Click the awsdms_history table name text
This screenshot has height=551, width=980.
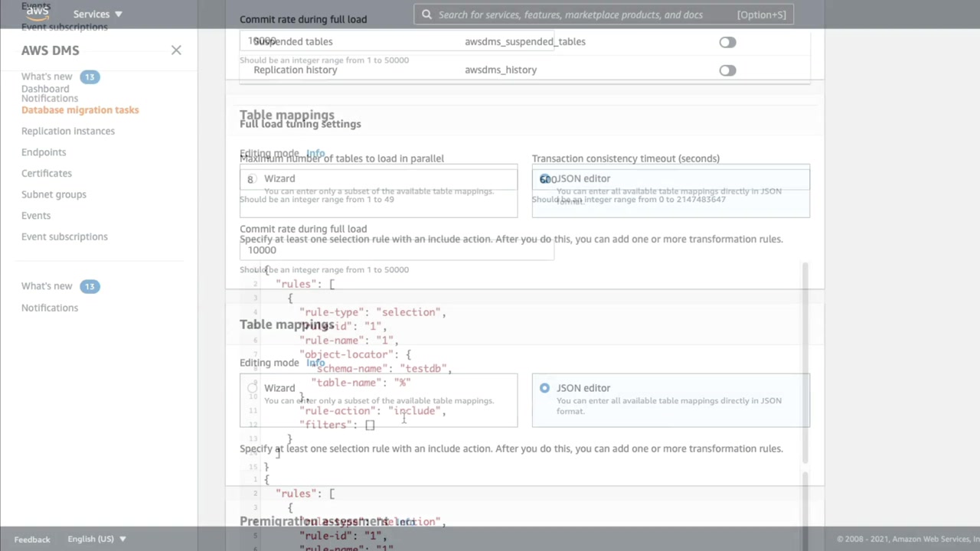point(501,70)
